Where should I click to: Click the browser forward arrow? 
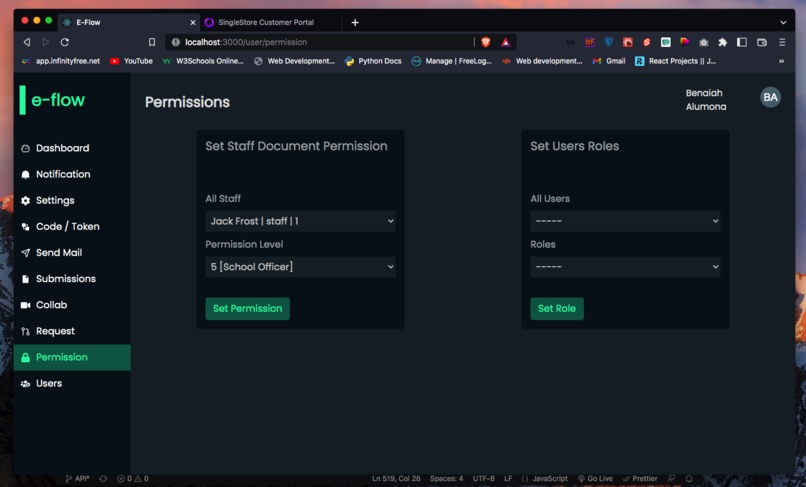point(45,42)
